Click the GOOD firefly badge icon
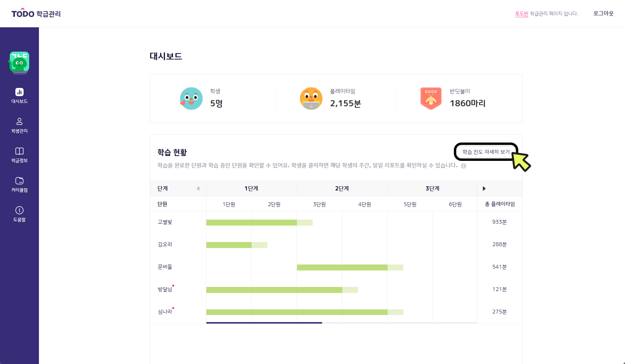This screenshot has width=625, height=364. (431, 98)
